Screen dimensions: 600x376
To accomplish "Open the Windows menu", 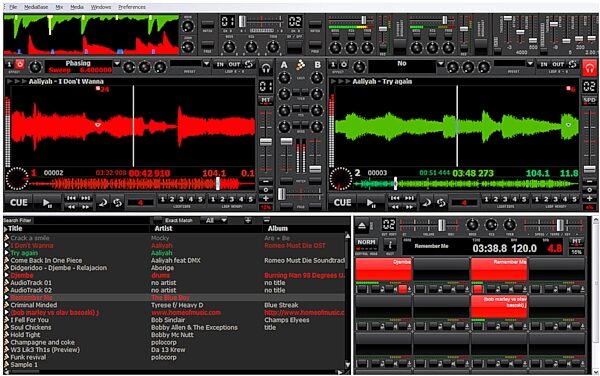I will click(101, 7).
